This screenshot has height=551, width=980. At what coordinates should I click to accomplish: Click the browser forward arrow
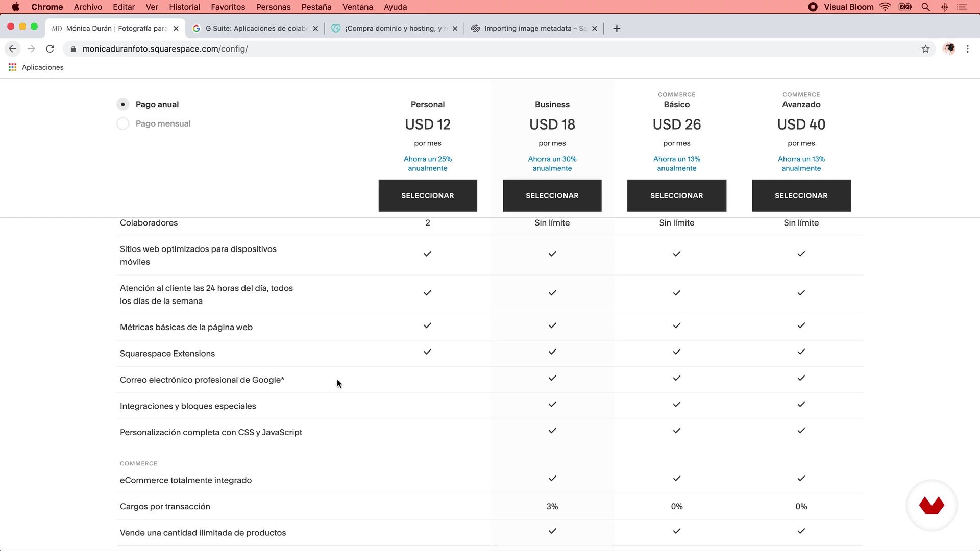coord(31,49)
